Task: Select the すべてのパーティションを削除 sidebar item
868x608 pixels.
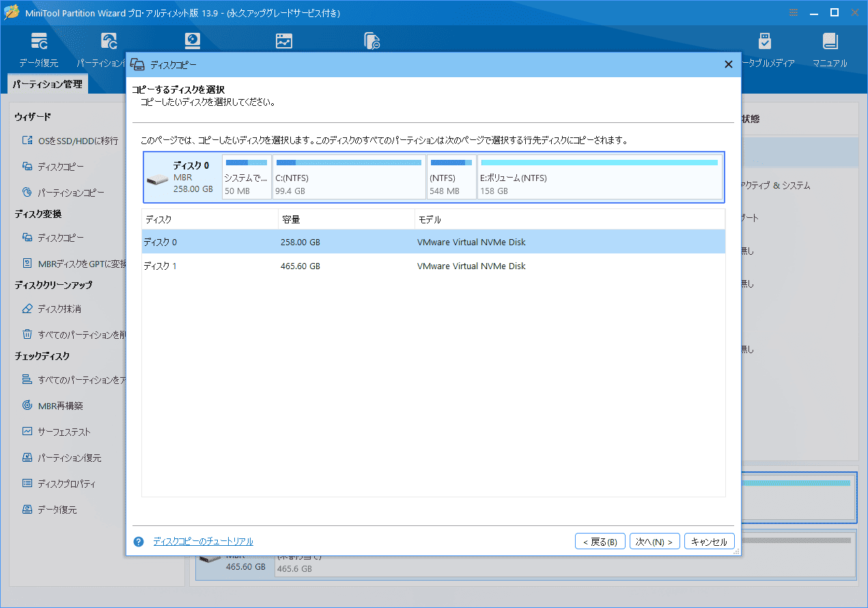Action: (x=74, y=335)
